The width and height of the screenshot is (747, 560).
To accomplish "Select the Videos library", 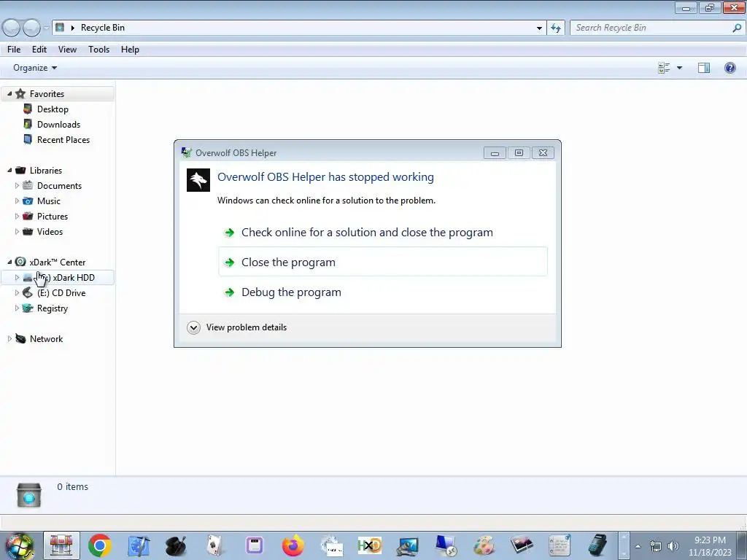I will click(x=50, y=231).
